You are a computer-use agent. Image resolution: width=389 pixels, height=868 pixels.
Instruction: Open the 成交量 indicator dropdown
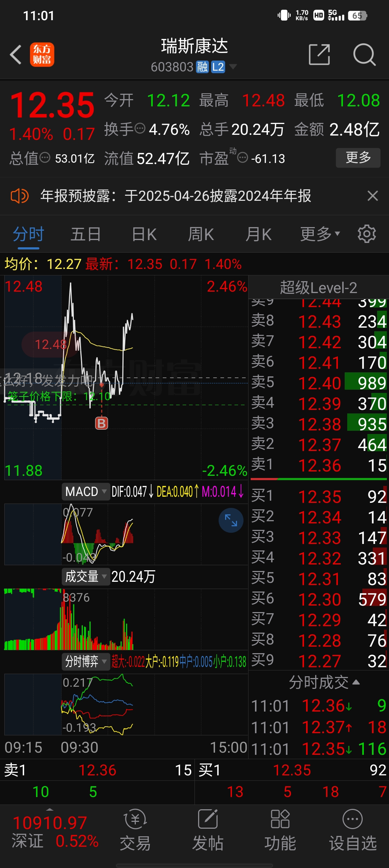click(x=86, y=576)
